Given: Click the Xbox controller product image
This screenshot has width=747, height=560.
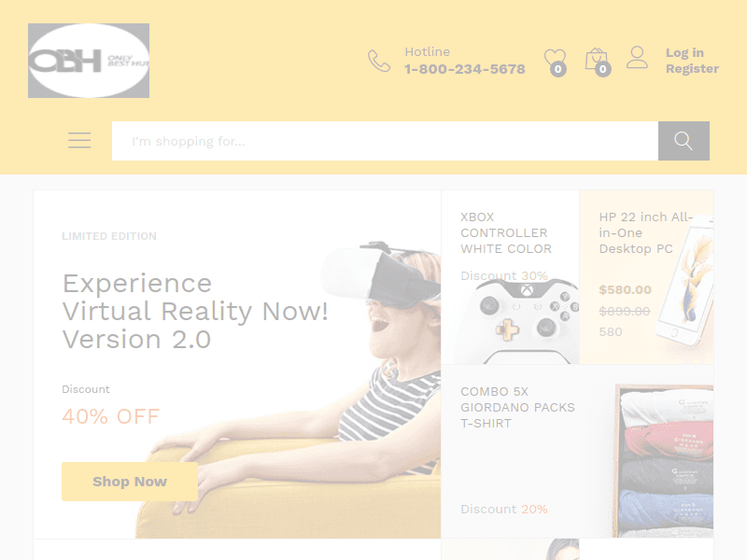Looking at the screenshot, I should 517,321.
